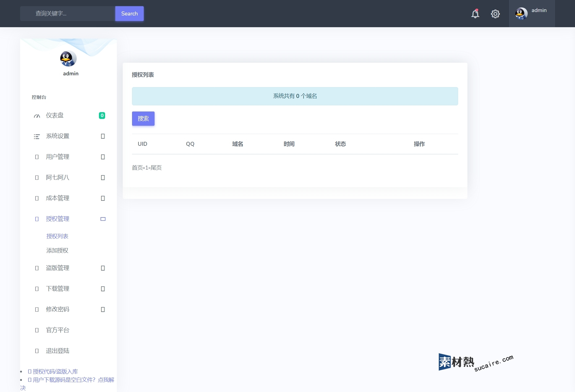
Task: Click the UID column header
Action: (143, 144)
